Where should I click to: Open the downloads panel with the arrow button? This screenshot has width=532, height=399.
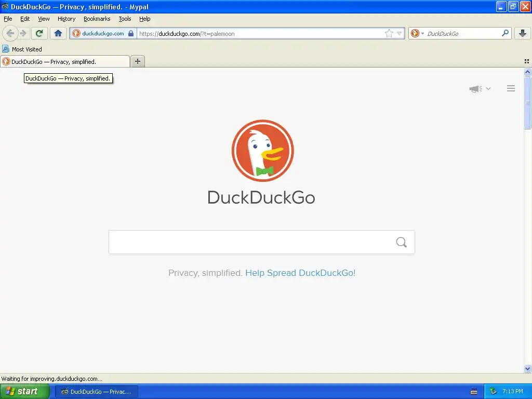[x=523, y=33]
